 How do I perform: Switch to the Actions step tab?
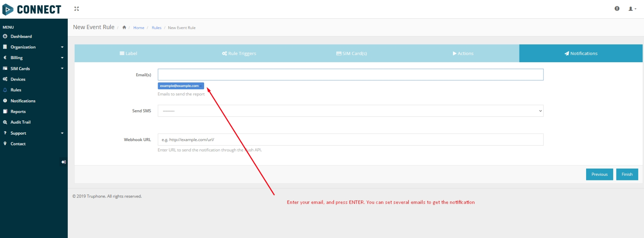[463, 53]
